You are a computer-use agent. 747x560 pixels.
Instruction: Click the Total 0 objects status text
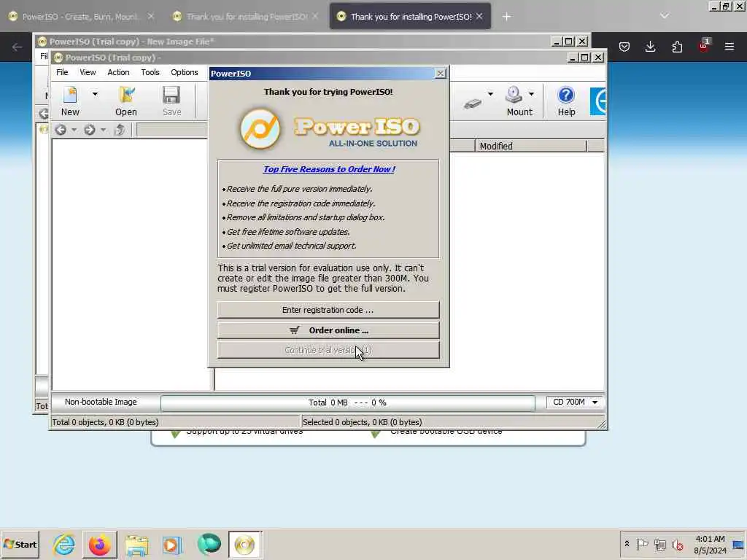[105, 422]
